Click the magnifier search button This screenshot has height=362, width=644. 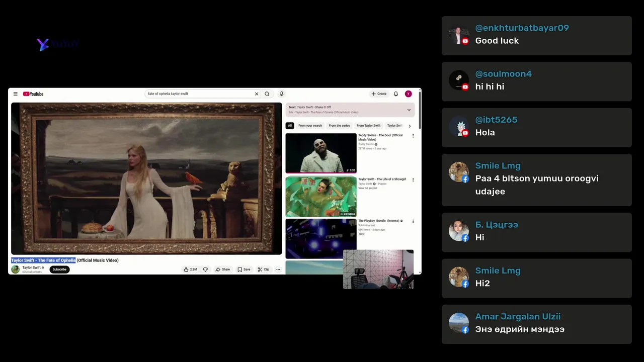267,94
